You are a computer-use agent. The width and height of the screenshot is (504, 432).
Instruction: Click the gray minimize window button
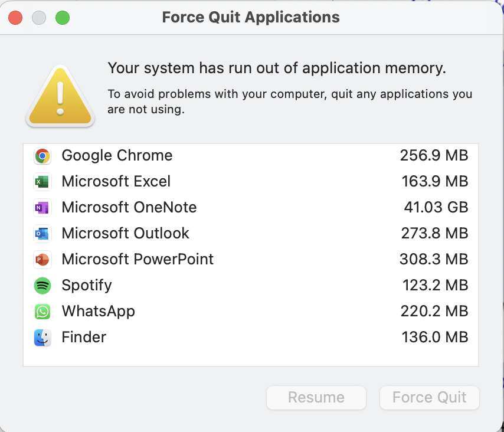point(39,18)
